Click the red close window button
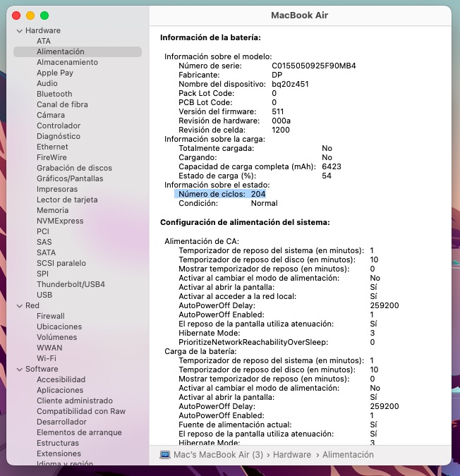 tap(16, 15)
